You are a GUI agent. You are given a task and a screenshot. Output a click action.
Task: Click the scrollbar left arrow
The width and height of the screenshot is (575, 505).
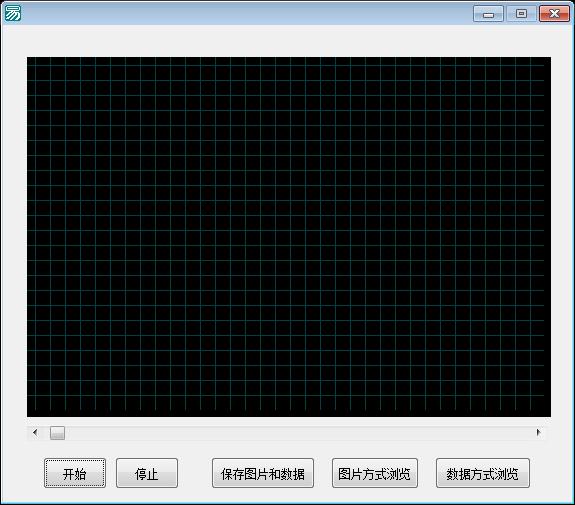(35, 433)
